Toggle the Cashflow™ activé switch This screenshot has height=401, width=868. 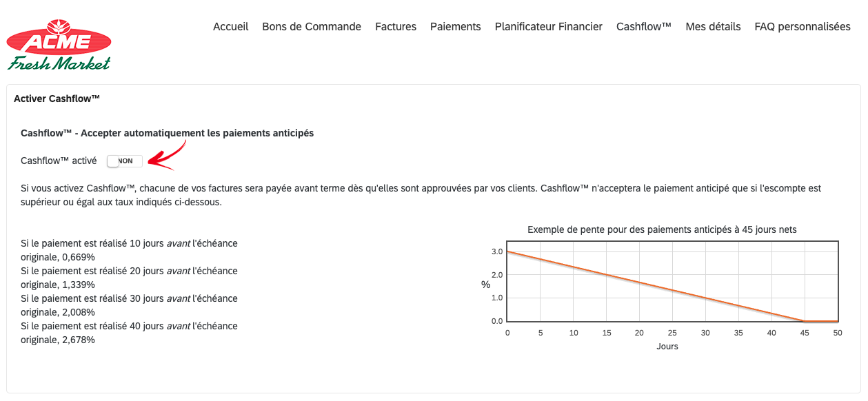[125, 161]
